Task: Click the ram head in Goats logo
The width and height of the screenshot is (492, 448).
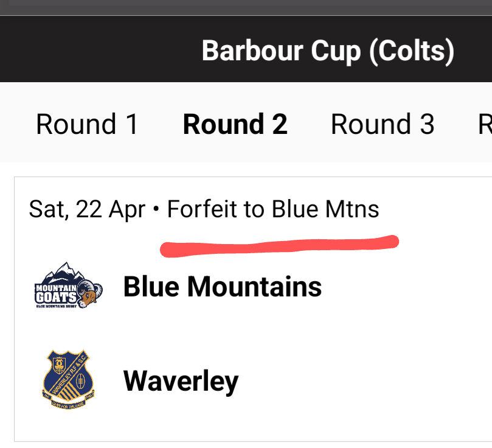Action: (x=90, y=294)
